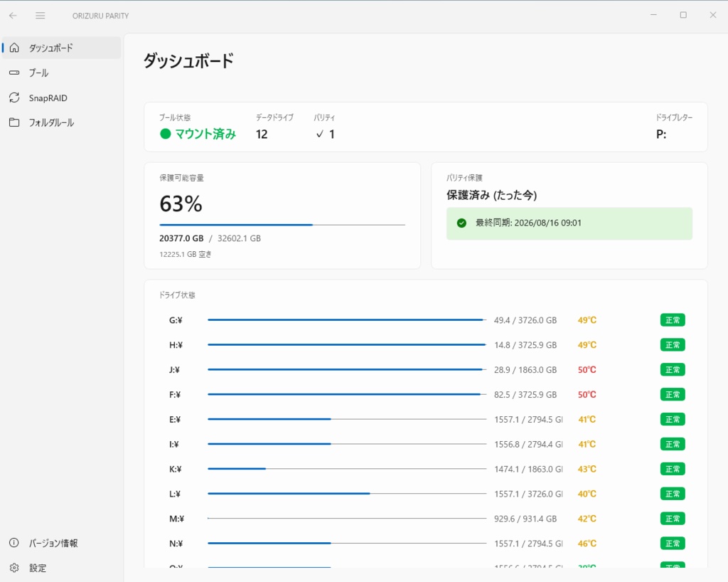Click the back arrow icon
728x582 pixels.
click(x=13, y=16)
